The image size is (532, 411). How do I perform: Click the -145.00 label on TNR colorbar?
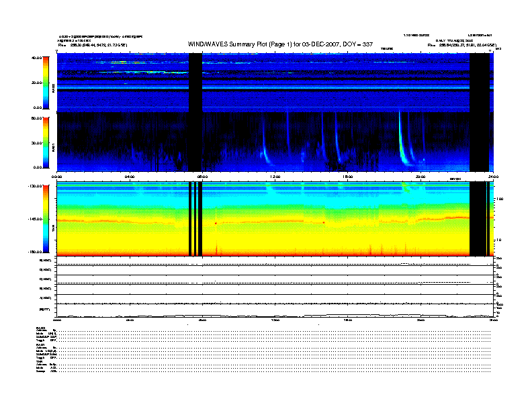(x=35, y=219)
